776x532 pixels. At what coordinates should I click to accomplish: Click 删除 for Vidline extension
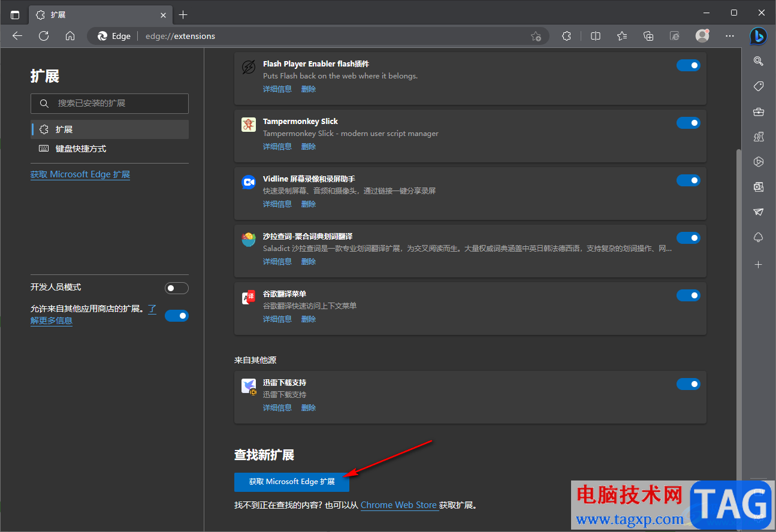pyautogui.click(x=309, y=204)
